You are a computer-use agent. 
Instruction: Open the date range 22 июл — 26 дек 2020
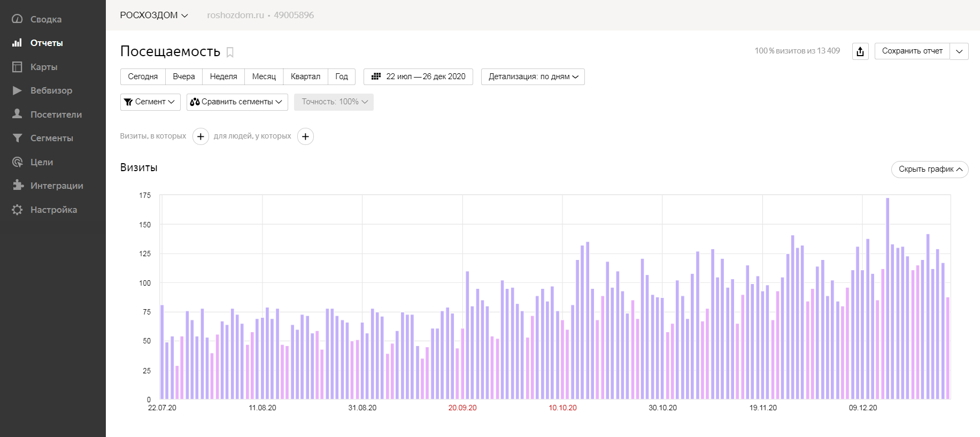click(x=418, y=76)
